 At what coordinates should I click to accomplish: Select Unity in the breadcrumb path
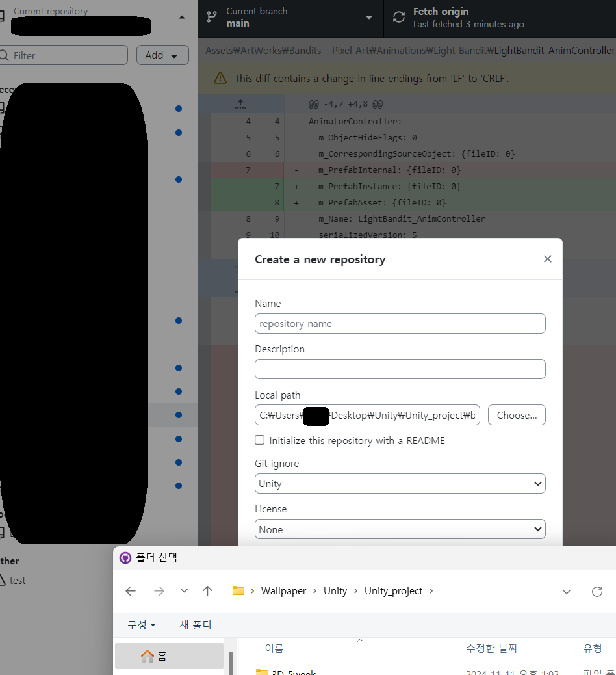[335, 591]
